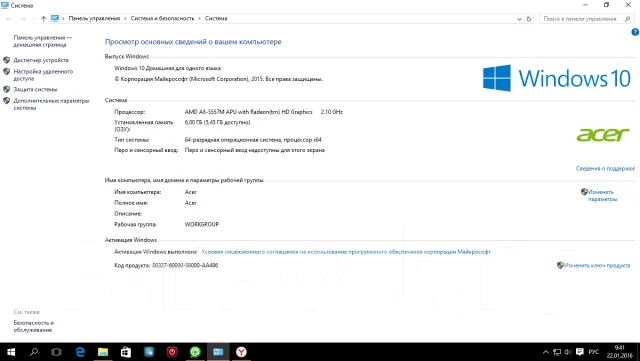Image resolution: width=640 pixels, height=361 pixels.
Task: Click the computer icon in address bar
Action: click(55, 18)
